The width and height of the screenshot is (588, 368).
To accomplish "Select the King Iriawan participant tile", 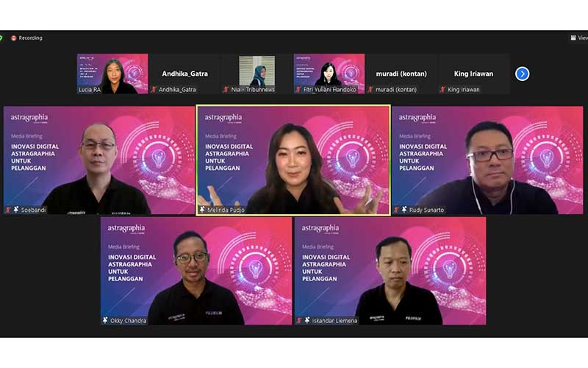I will [x=473, y=74].
